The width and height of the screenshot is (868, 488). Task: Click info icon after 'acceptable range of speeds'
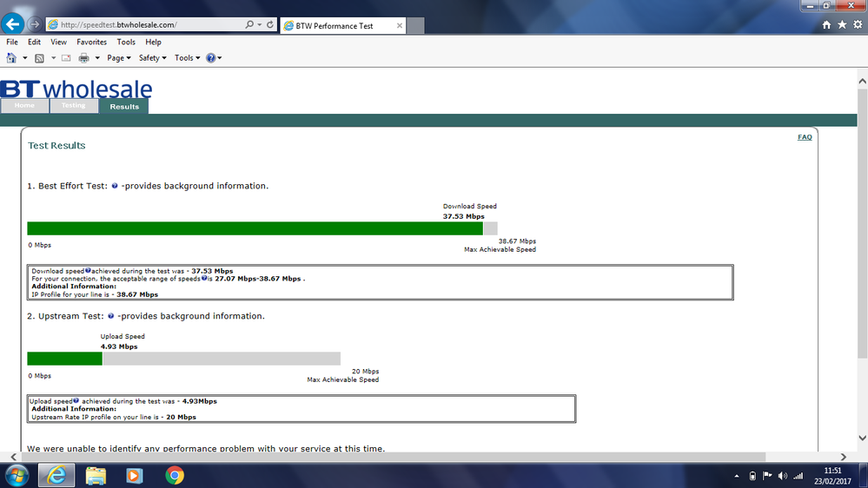pos(203,279)
